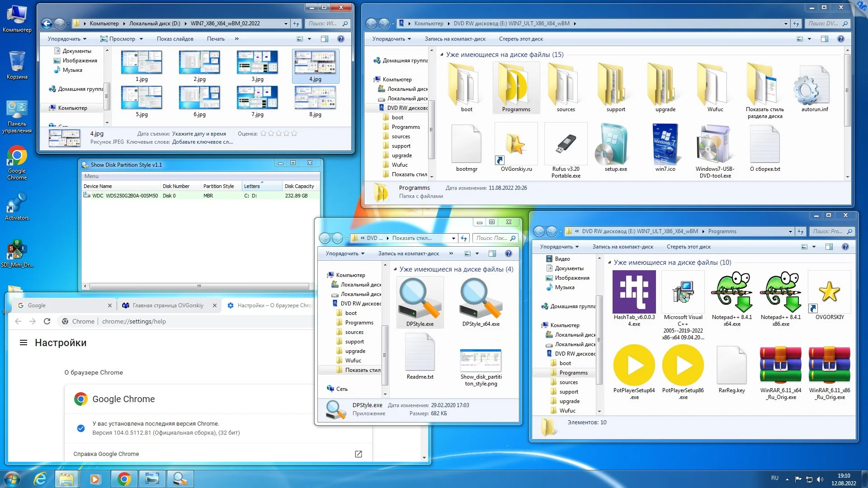This screenshot has width=868, height=488.
Task: Open HashTab_v6.0.0.34.exe icon
Action: point(634,292)
